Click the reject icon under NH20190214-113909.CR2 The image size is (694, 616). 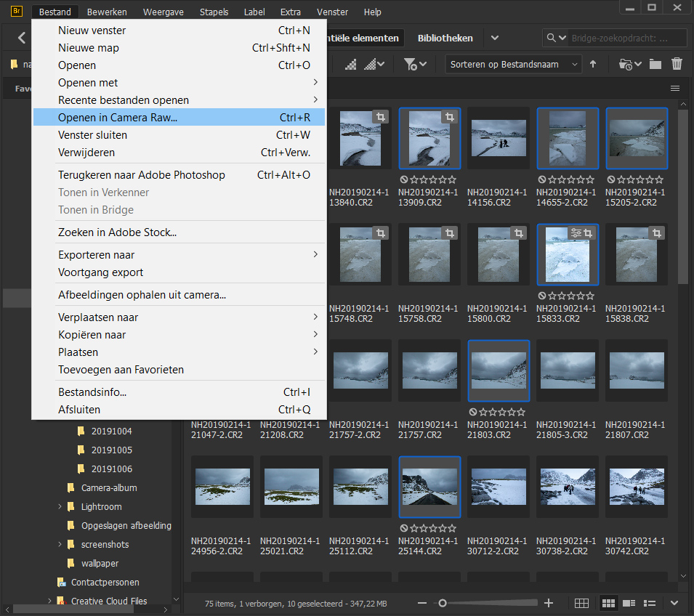pyautogui.click(x=404, y=179)
